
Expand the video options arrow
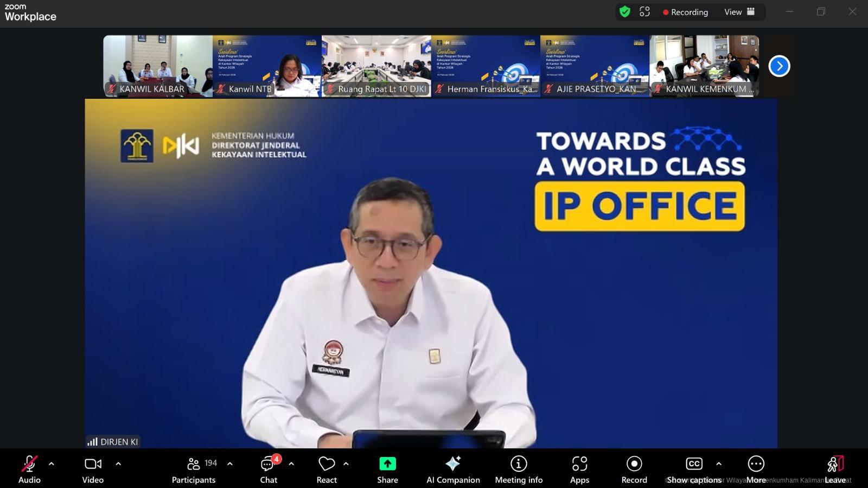118,464
